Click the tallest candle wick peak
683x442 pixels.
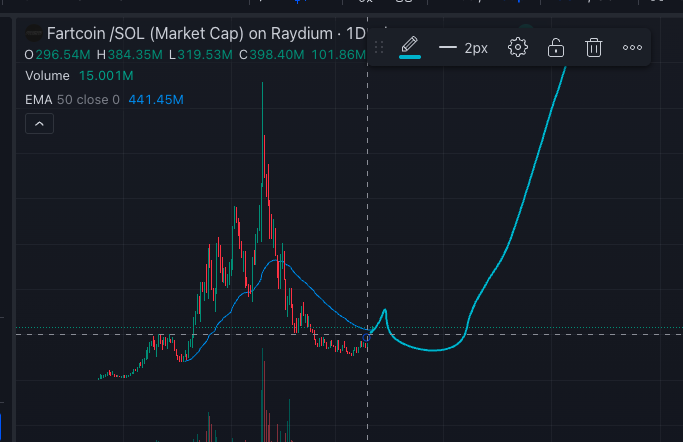262,84
